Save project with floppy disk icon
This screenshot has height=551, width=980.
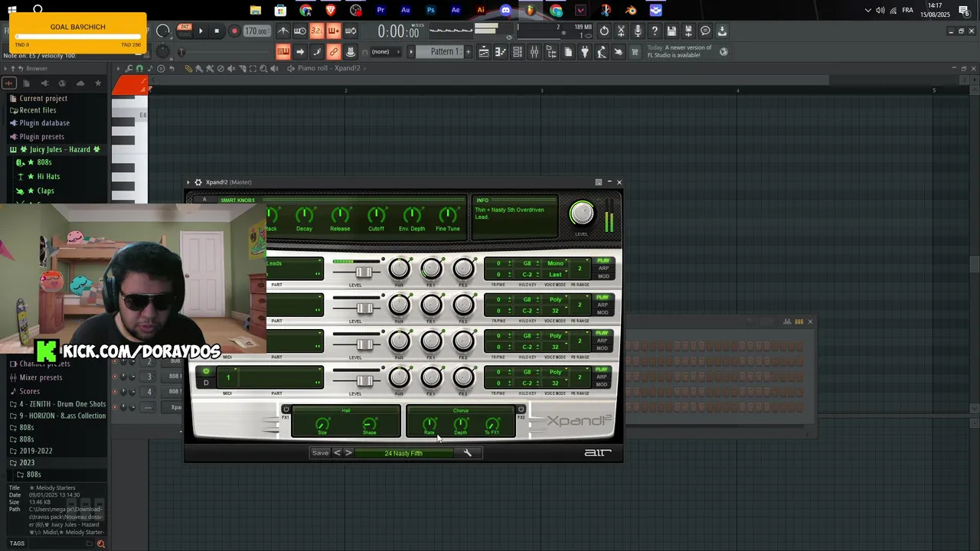tap(671, 31)
